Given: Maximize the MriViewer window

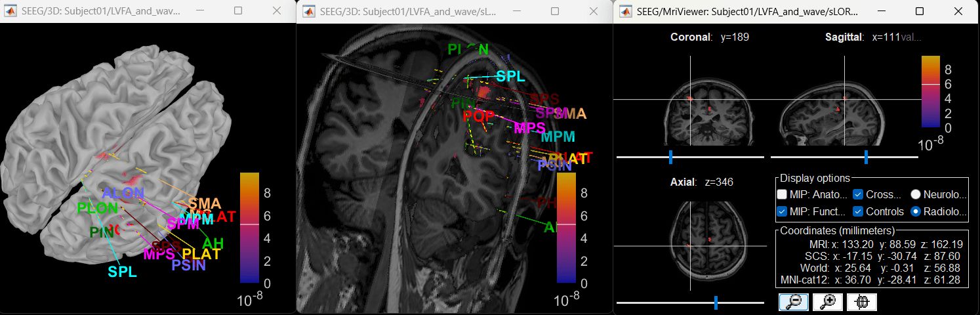Looking at the screenshot, I should click(919, 12).
